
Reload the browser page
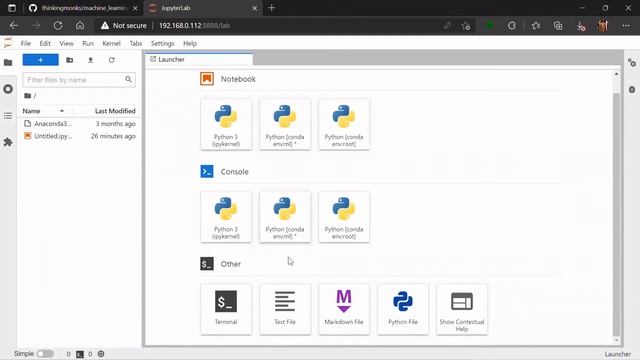(58, 25)
